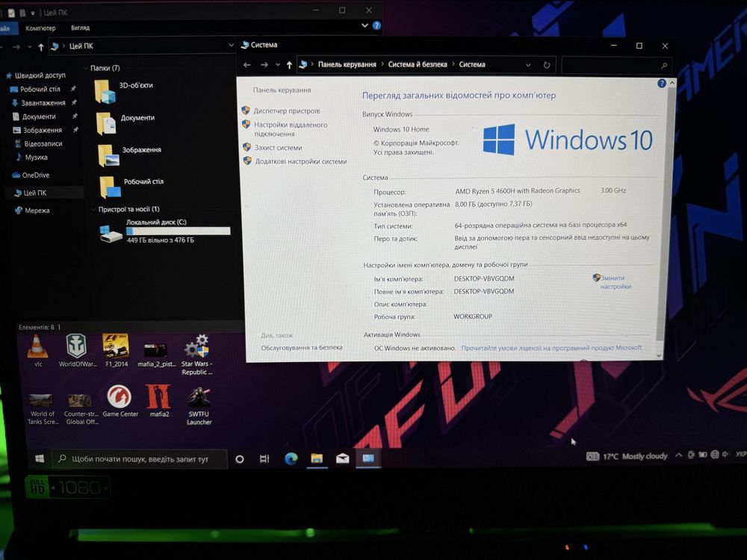747x560 pixels.
Task: Open recent locations dropdown in Система window
Action: tap(278, 65)
